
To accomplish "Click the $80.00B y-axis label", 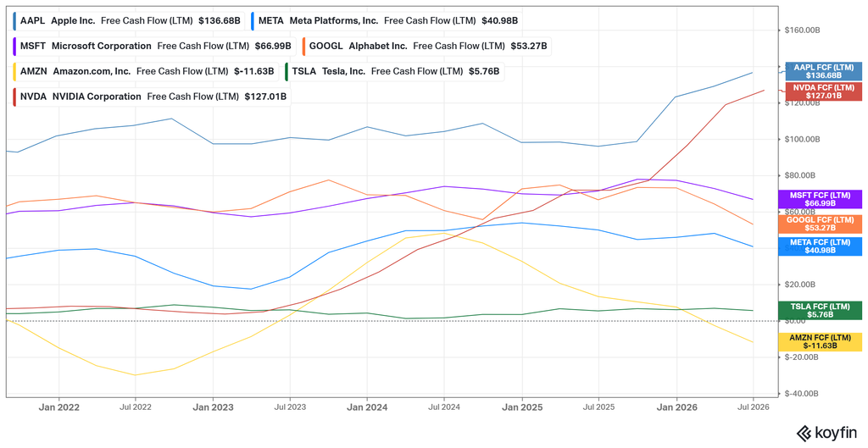I will click(800, 175).
